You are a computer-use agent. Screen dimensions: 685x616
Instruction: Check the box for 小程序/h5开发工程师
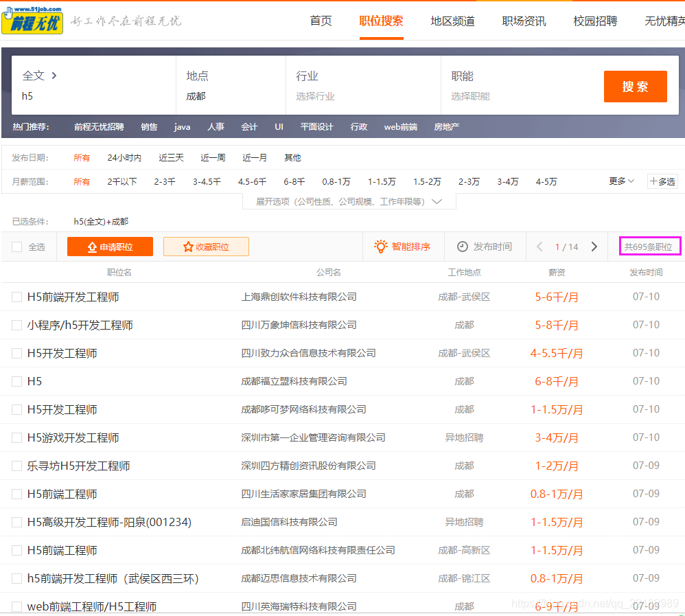17,326
